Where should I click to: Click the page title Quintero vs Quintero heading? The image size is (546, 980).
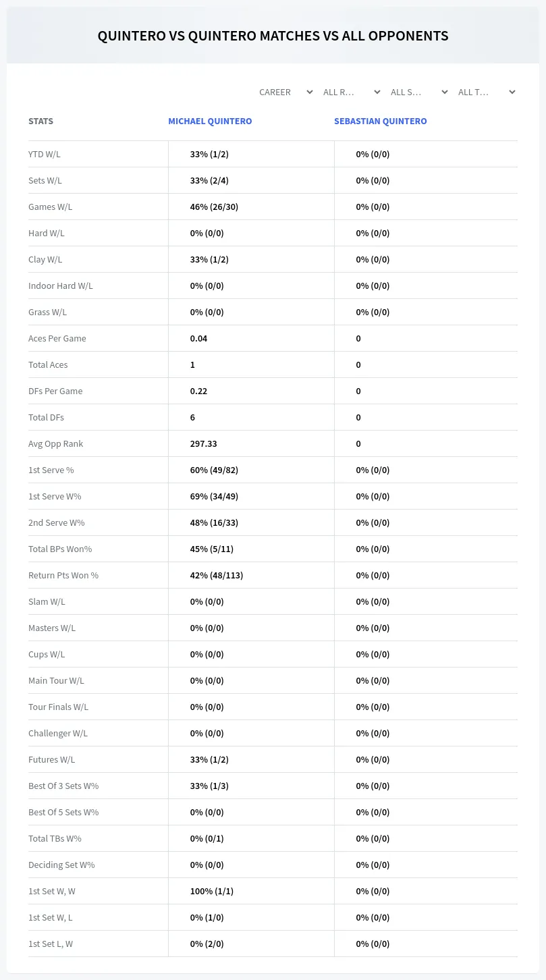273,36
